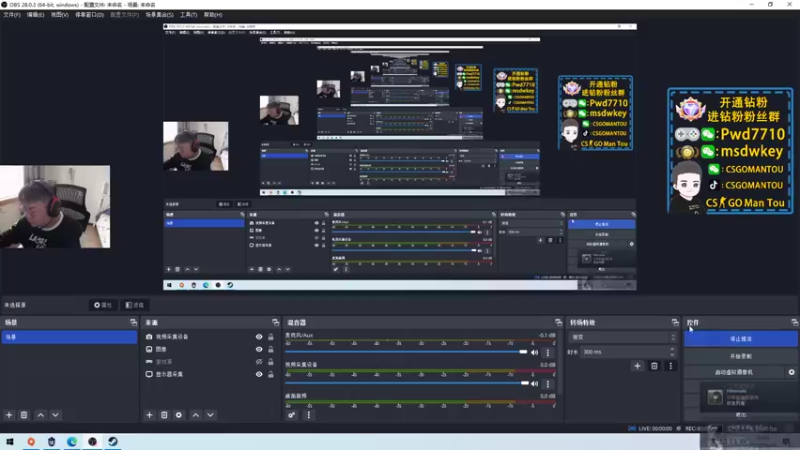Mute the Mic/Aux audio channel
800x450 pixels.
pos(534,353)
